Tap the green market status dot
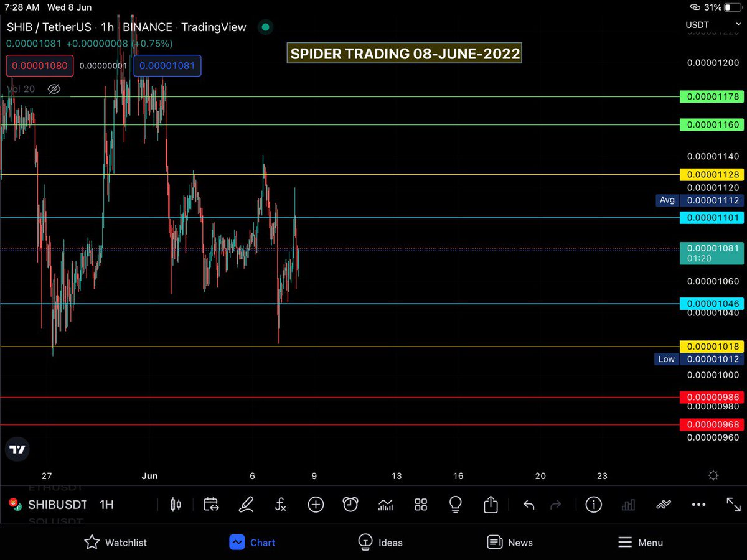 tap(265, 27)
